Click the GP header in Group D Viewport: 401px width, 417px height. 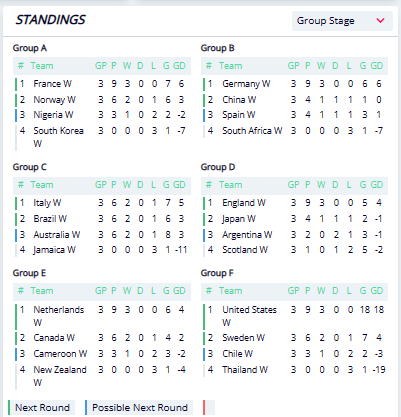coord(293,185)
